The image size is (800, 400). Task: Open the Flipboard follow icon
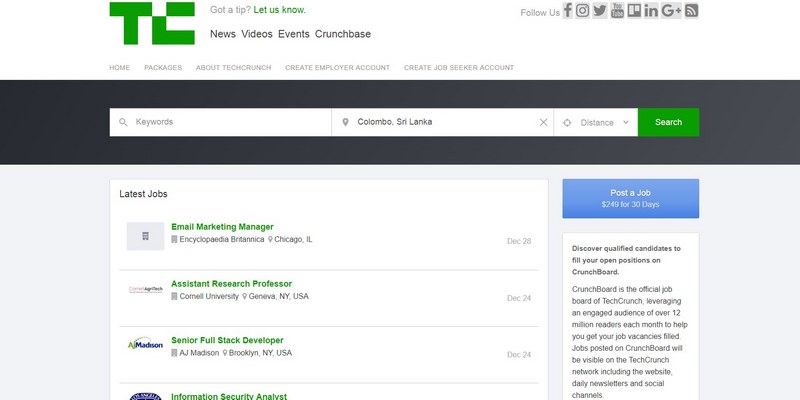click(x=634, y=10)
